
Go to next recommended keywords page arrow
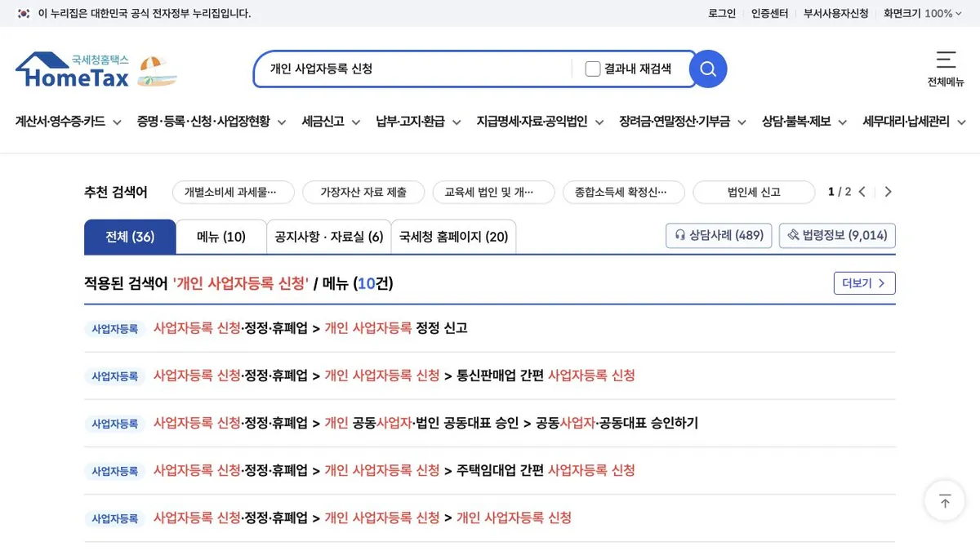pos(889,192)
